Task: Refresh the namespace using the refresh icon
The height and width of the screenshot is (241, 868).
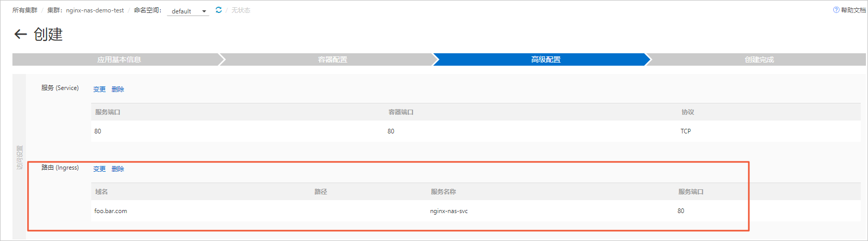Action: coord(219,10)
